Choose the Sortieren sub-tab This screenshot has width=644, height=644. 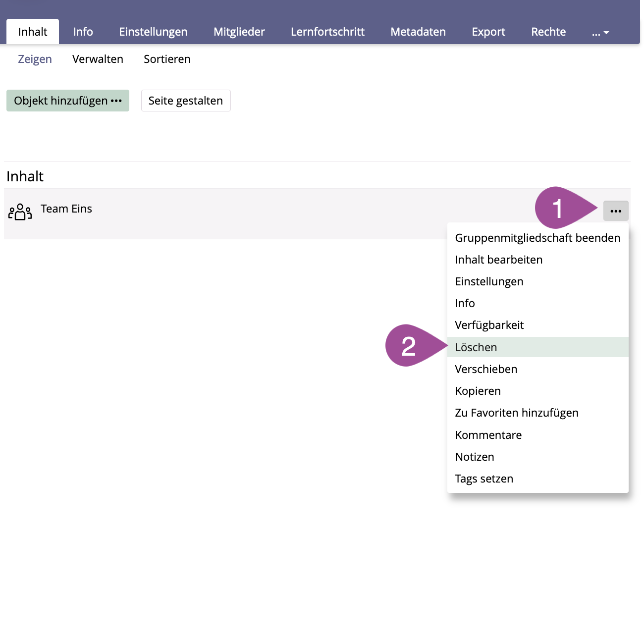[167, 59]
